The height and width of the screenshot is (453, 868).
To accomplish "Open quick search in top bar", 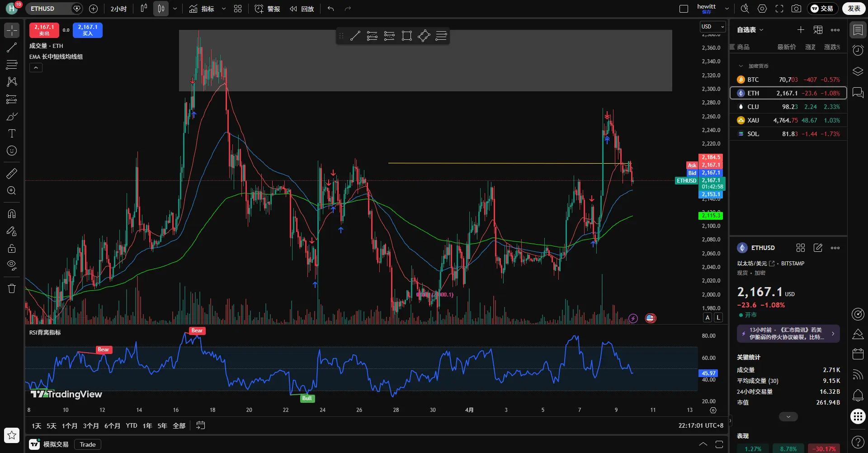I will tap(745, 9).
